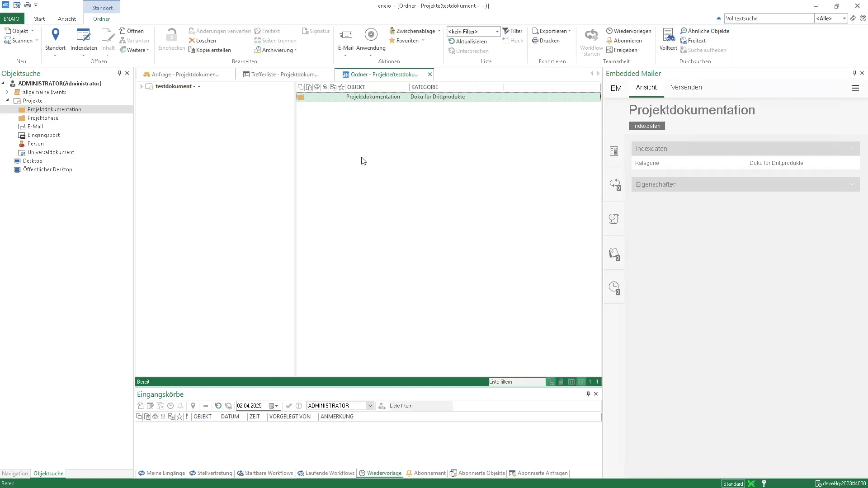Click the Indexdaten button under Projektdokumentation
868x488 pixels.
point(646,126)
